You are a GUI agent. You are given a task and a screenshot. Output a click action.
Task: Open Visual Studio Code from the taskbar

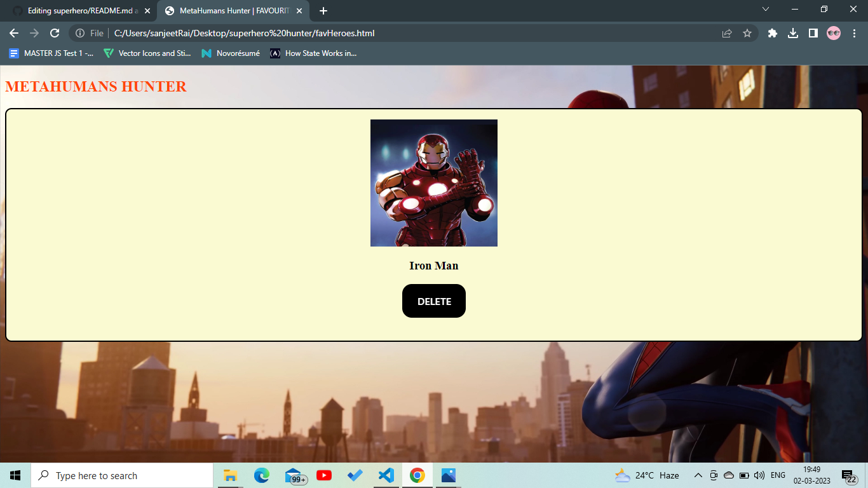pos(386,475)
